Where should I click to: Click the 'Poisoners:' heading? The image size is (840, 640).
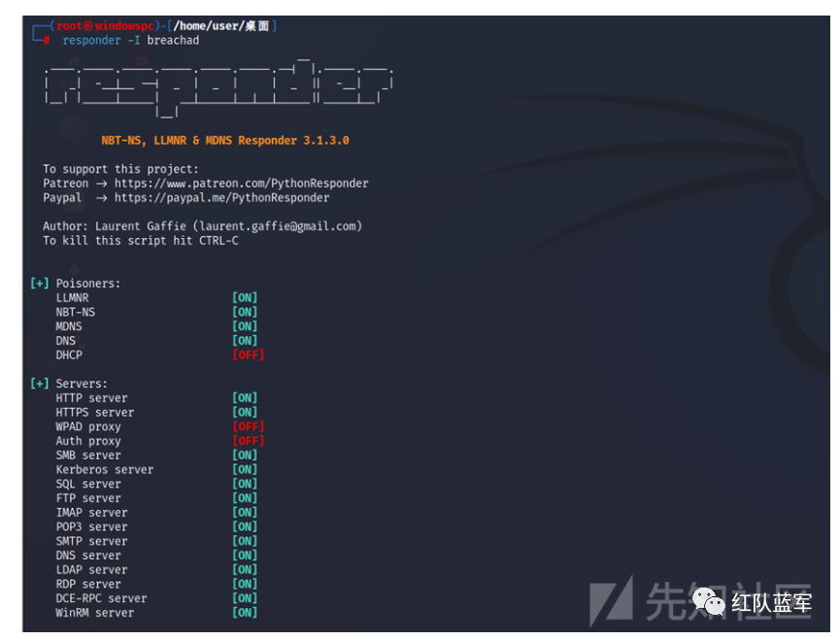[x=88, y=284]
